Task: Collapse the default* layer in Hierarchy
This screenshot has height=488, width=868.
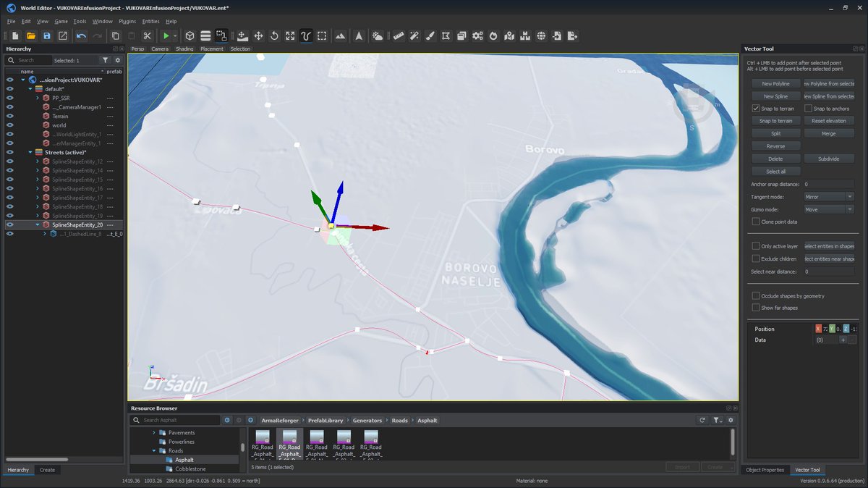Action: pos(30,89)
